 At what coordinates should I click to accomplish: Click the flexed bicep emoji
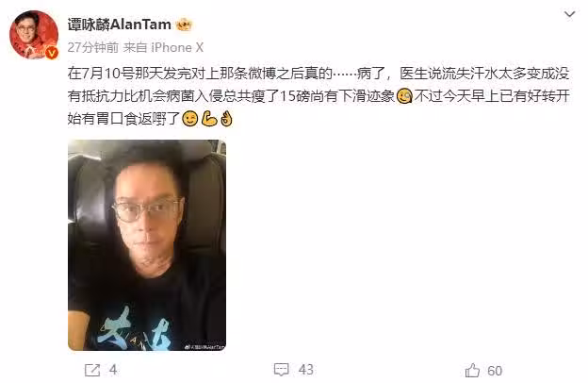point(209,119)
